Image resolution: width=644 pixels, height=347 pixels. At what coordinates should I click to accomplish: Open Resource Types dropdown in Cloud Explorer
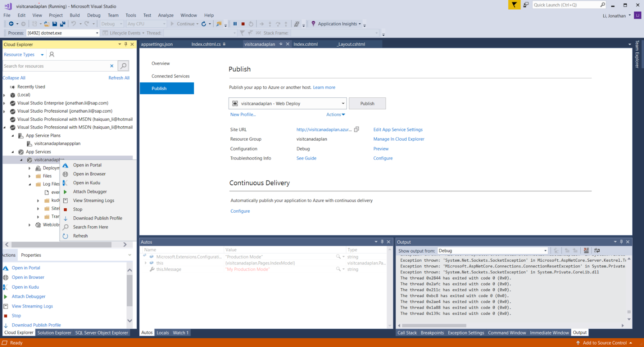[x=42, y=55]
